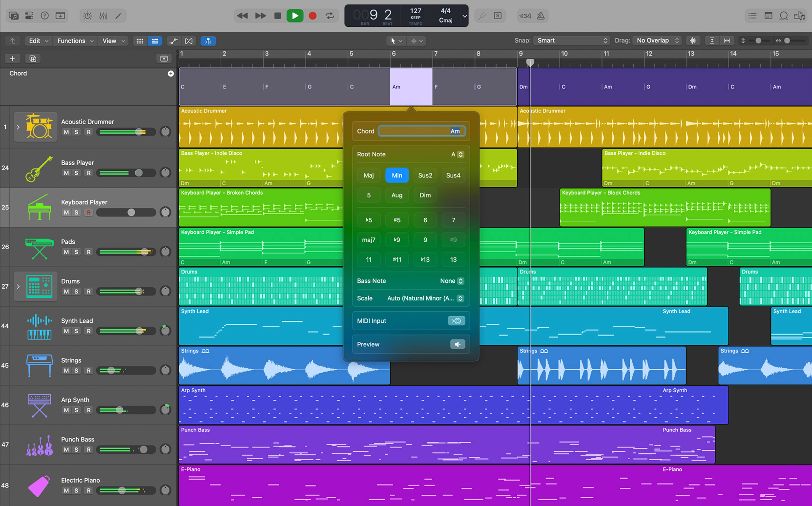This screenshot has height=506, width=812.
Task: Open the Mixer from the control bar
Action: [103, 16]
